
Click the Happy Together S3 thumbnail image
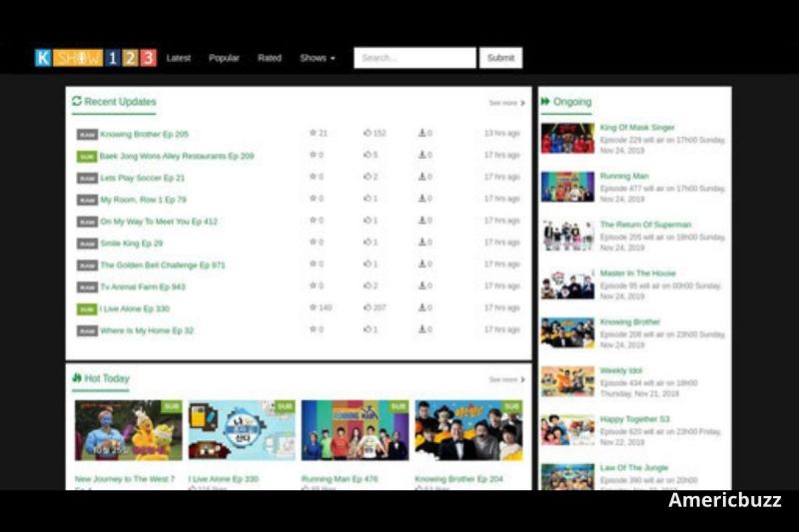[567, 430]
